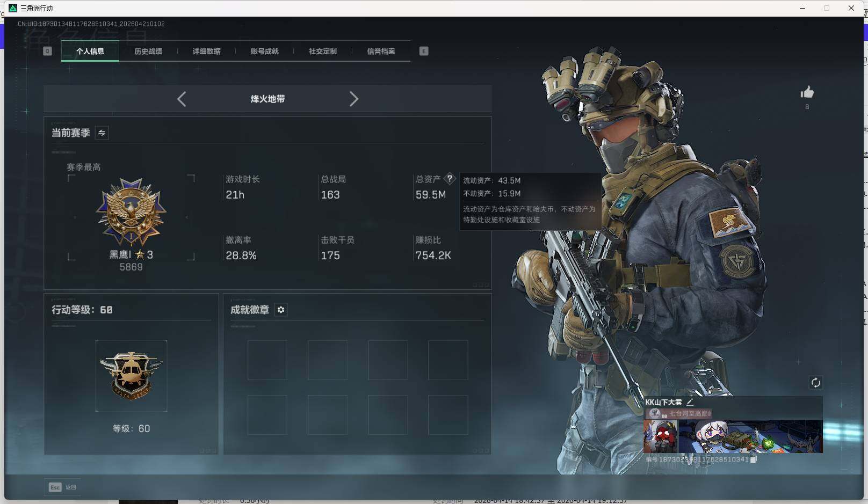868x504 pixels.
Task: Go to the next game mode arrow
Action: click(353, 99)
